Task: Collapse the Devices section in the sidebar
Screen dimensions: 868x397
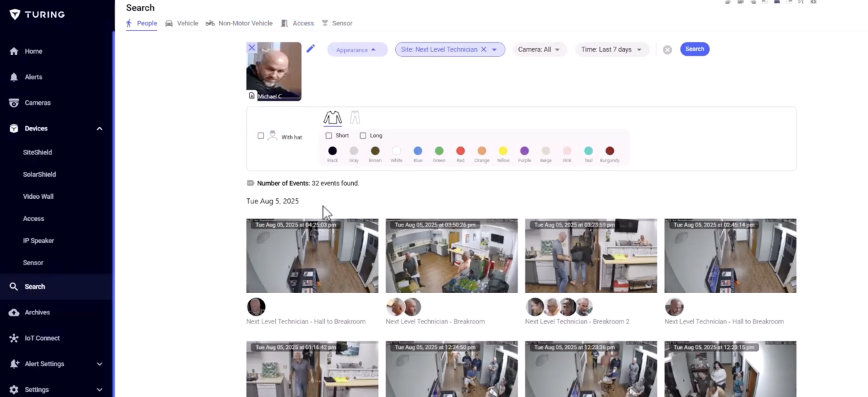Action: click(99, 129)
